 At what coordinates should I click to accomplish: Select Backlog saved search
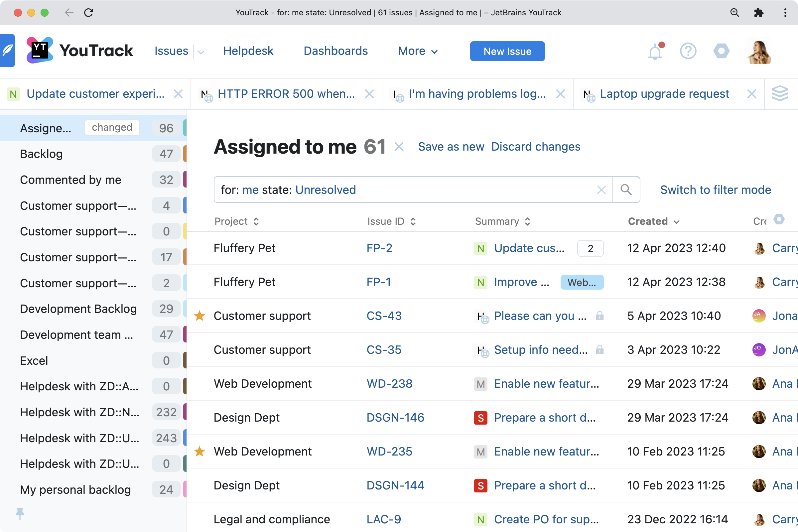93,154
